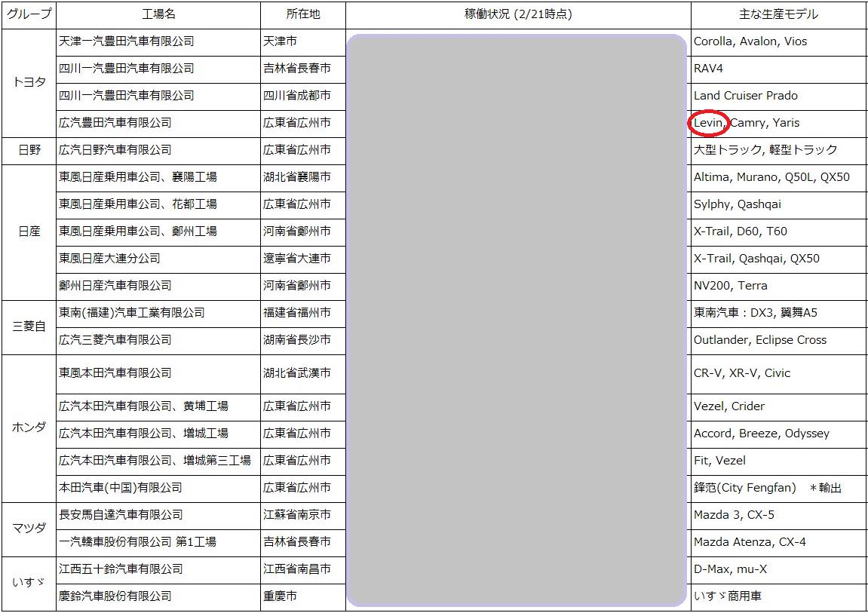Click 広汽三菱汽車有限公司 factory name
The width and height of the screenshot is (868, 613).
tap(115, 340)
